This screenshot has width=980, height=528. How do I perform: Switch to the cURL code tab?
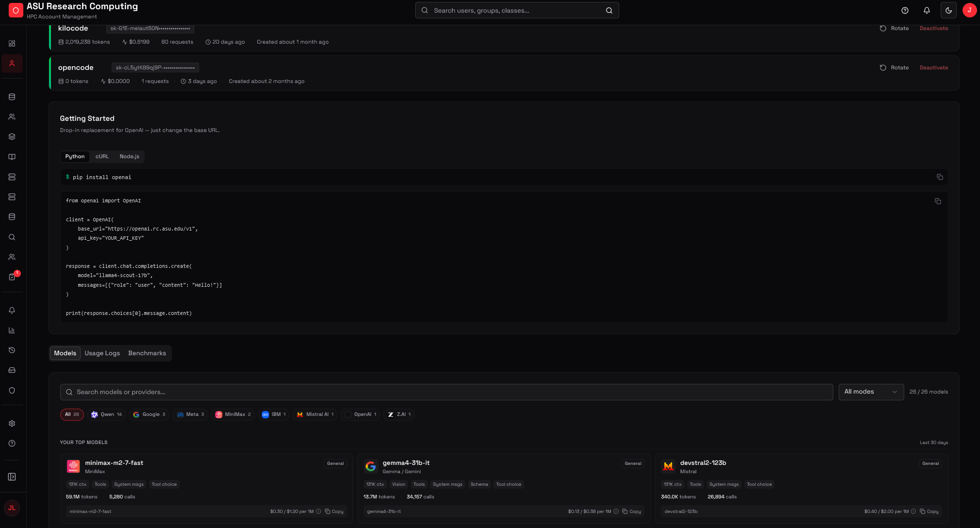[102, 156]
